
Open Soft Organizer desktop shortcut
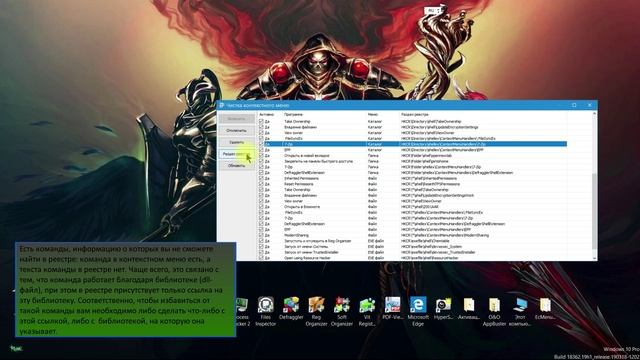click(342, 311)
